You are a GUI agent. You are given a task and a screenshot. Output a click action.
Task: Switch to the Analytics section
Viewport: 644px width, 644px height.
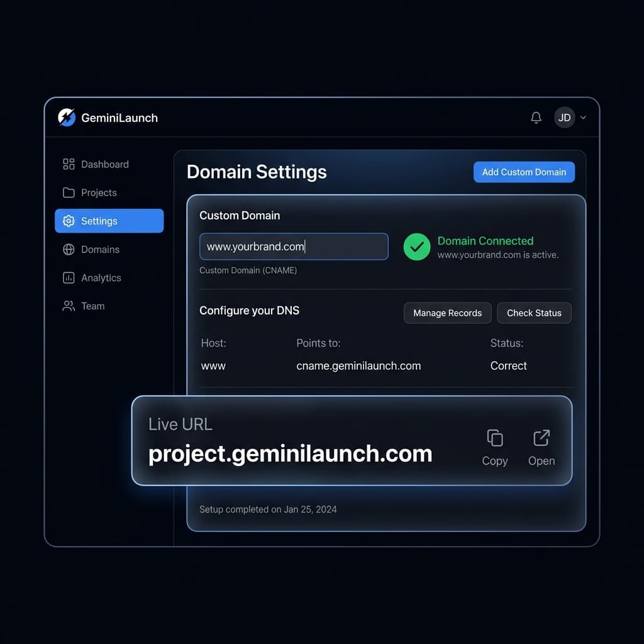(x=101, y=277)
